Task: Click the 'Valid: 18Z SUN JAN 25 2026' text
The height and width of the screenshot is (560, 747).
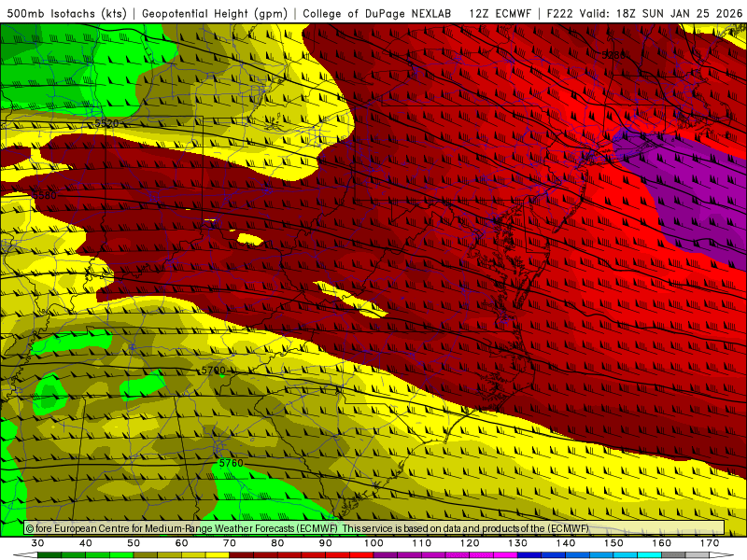Action: pyautogui.click(x=661, y=13)
